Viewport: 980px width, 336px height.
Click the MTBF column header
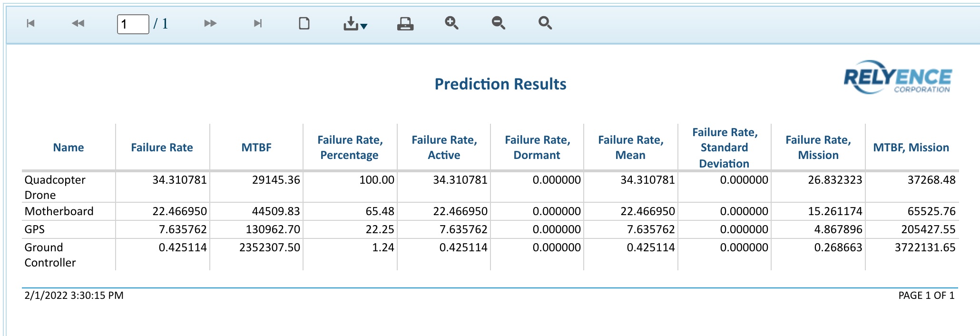pos(255,148)
